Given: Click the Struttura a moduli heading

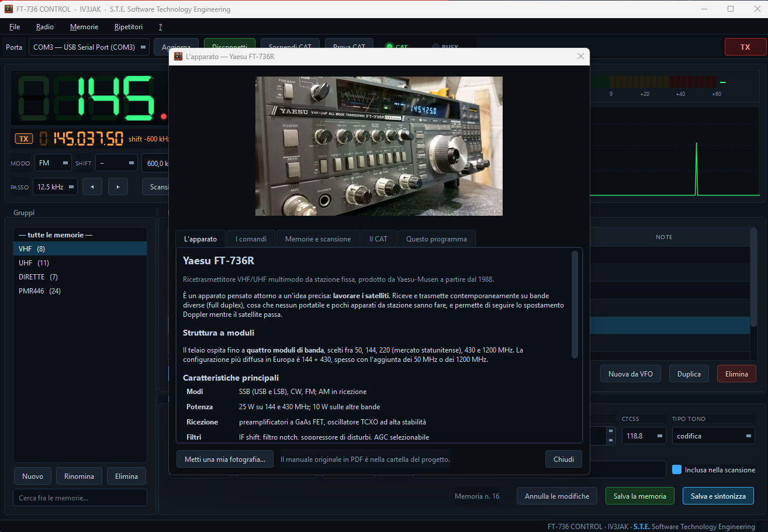Looking at the screenshot, I should coord(219,333).
